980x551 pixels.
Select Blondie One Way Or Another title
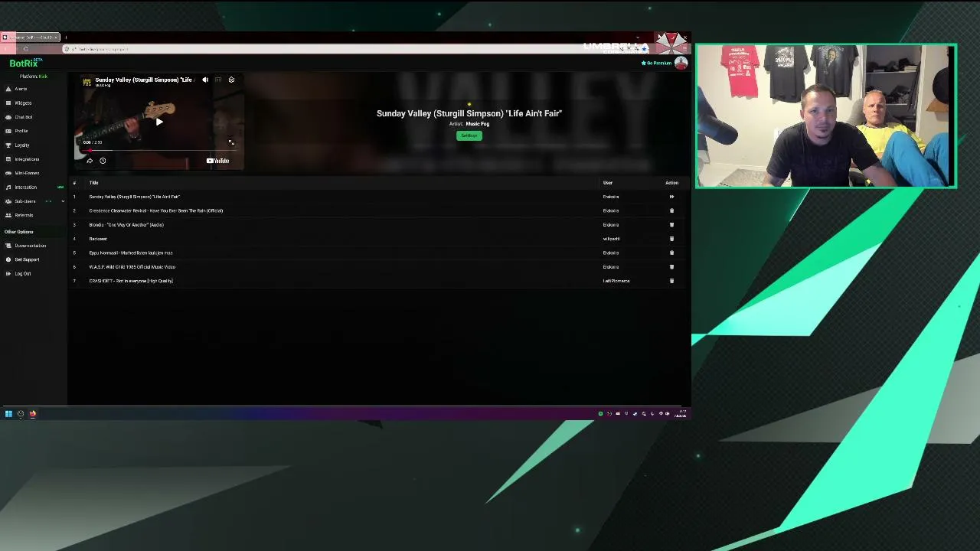126,225
